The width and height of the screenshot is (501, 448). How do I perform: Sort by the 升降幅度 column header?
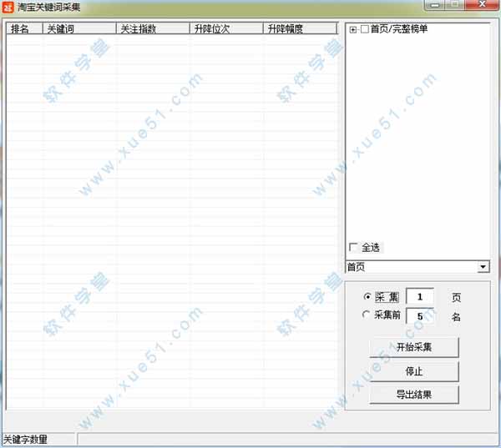pyautogui.click(x=300, y=28)
